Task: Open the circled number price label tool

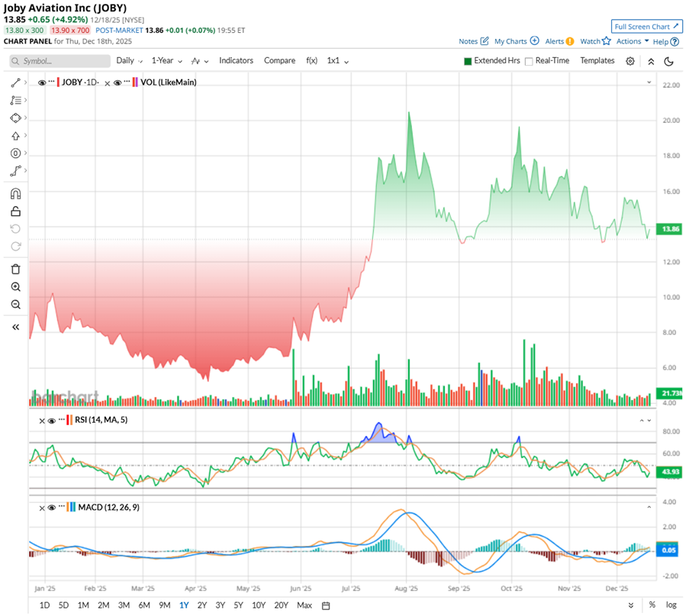Action: [x=15, y=153]
